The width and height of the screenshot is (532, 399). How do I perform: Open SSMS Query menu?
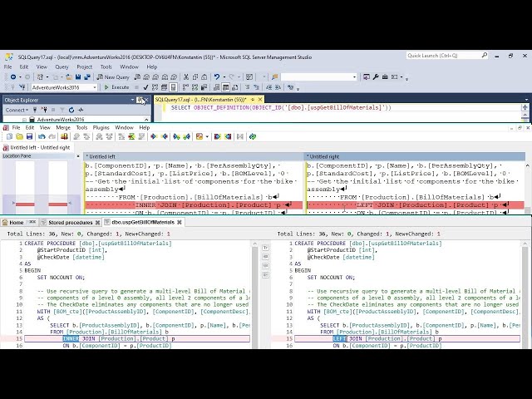click(62, 66)
